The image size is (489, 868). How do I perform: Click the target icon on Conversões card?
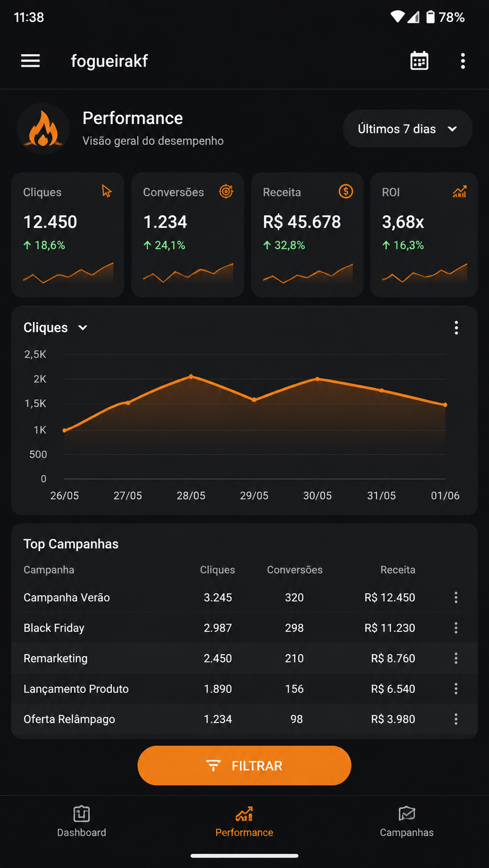point(226,191)
